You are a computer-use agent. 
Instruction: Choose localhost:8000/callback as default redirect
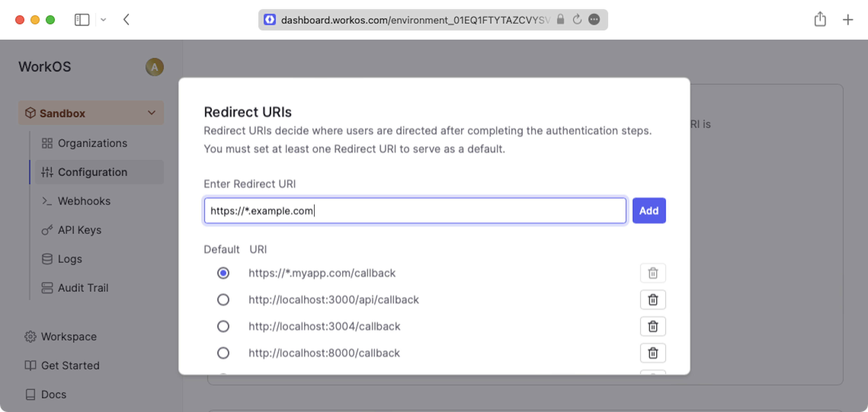coord(223,353)
